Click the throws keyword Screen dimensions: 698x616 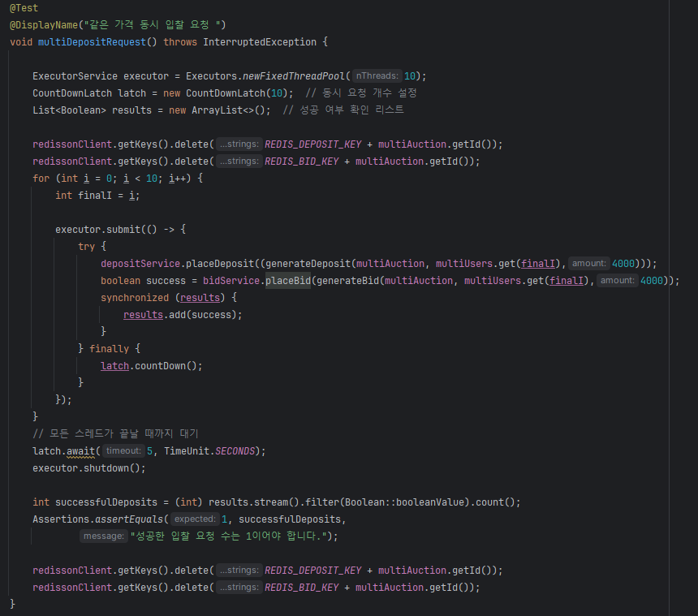[180, 42]
